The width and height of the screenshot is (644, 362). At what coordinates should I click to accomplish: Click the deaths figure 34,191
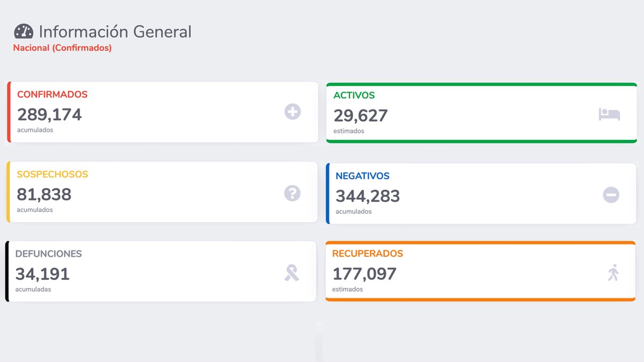[42, 274]
